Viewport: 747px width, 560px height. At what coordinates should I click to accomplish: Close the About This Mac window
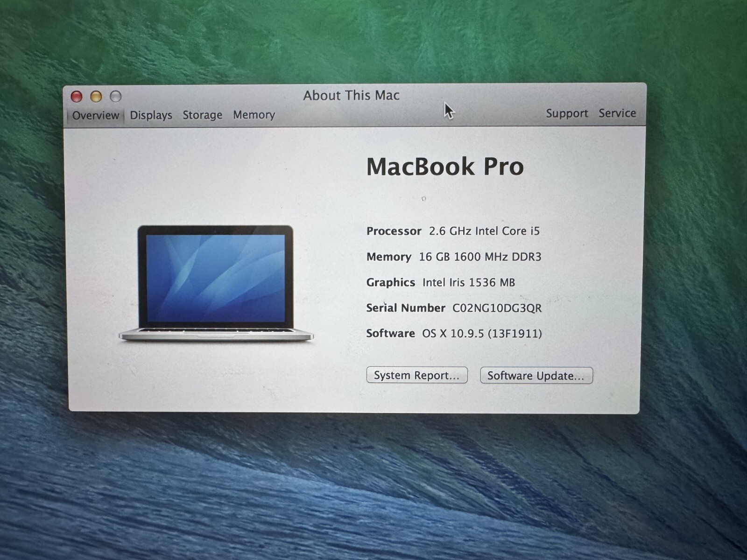77,97
